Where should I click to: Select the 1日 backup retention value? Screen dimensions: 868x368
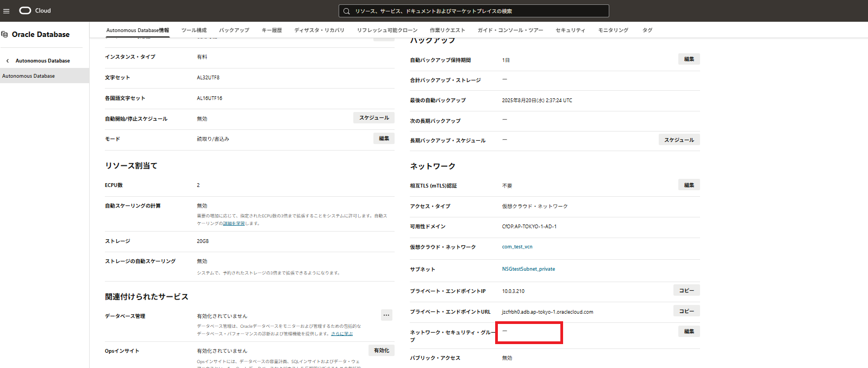point(506,60)
